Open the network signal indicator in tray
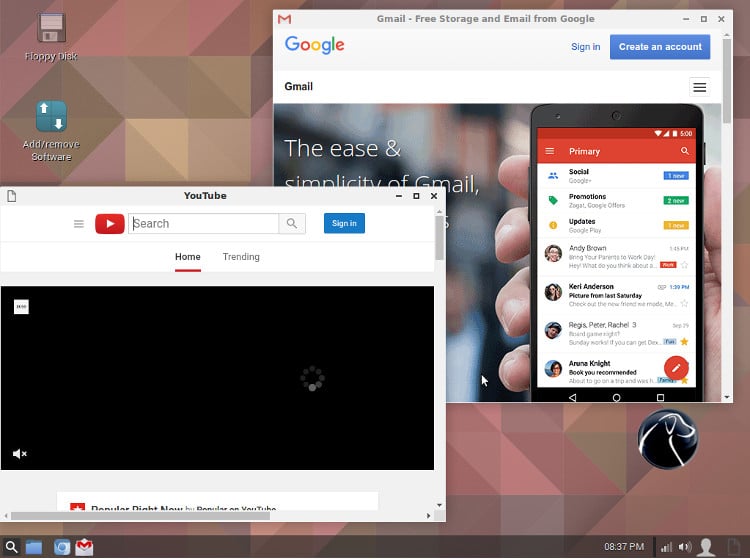750x559 pixels. tap(665, 547)
